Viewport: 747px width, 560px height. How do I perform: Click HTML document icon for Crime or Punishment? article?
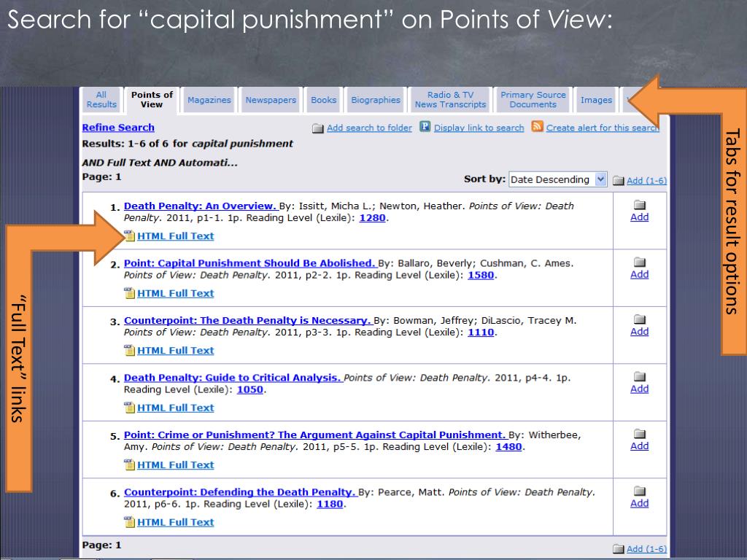[130, 464]
